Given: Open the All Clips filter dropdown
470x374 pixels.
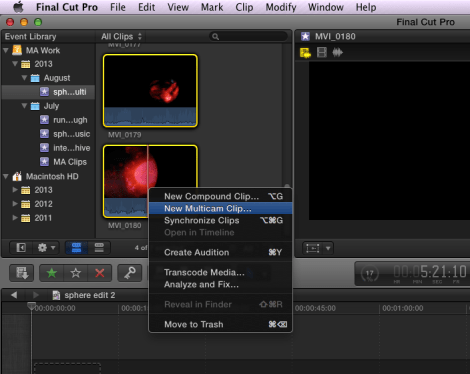Looking at the screenshot, I should pos(121,36).
